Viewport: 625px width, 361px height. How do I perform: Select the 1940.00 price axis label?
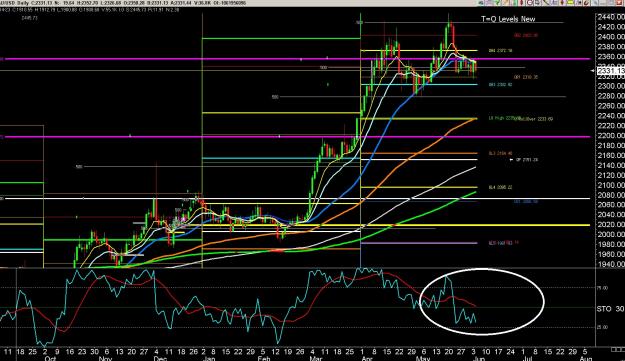click(611, 264)
